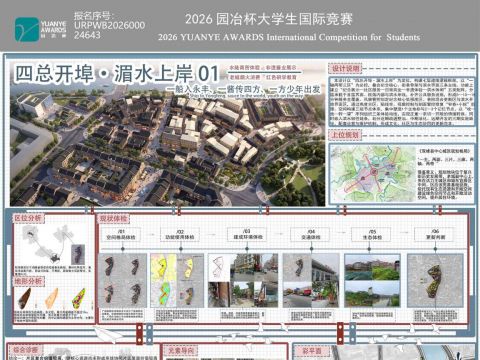Image resolution: width=480 pixels, height=360 pixels.
Task: Open the green ecology photos under /05
Action: pyautogui.click(x=372, y=280)
